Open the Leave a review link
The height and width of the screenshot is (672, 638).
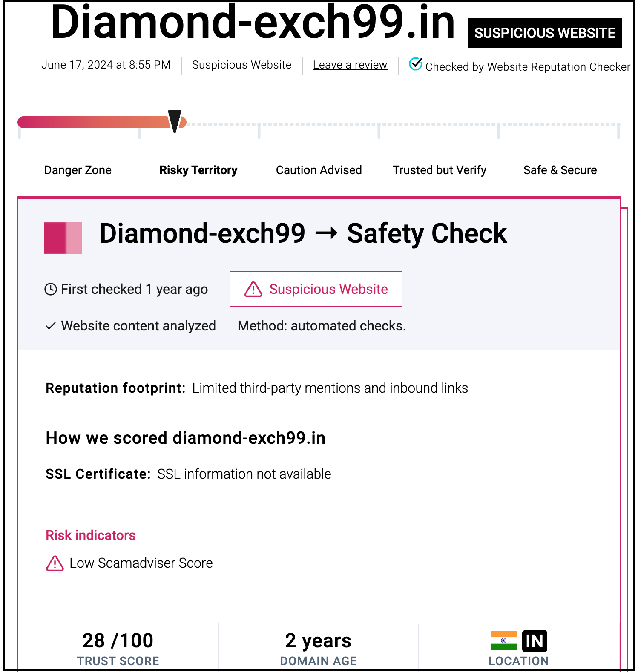click(x=350, y=65)
